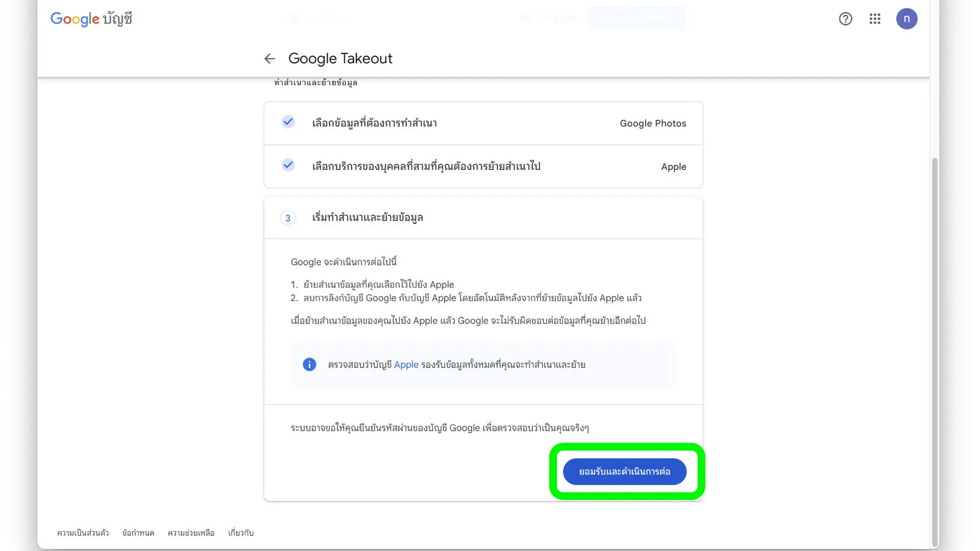The image size is (980, 551).
Task: Click the vertical scrollbar on the right edge
Action: (x=935, y=352)
